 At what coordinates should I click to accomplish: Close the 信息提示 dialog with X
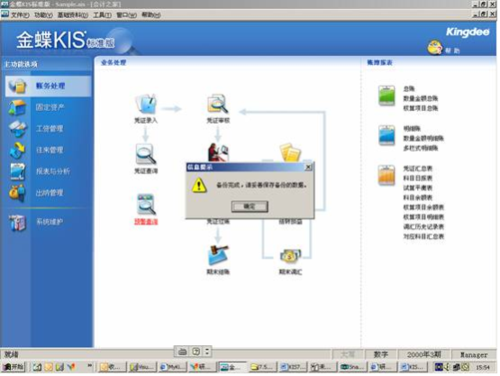click(308, 167)
